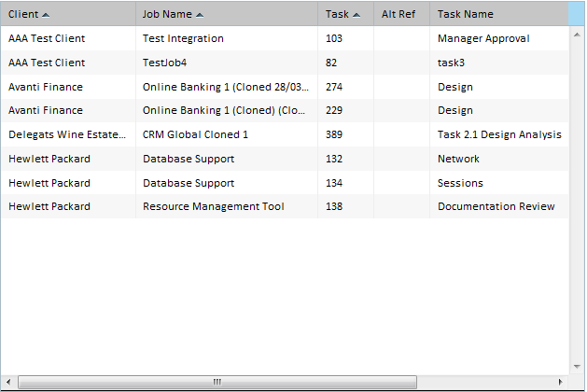Click the vertical scrollbar up arrow
This screenshot has height=392, width=587.
click(577, 35)
